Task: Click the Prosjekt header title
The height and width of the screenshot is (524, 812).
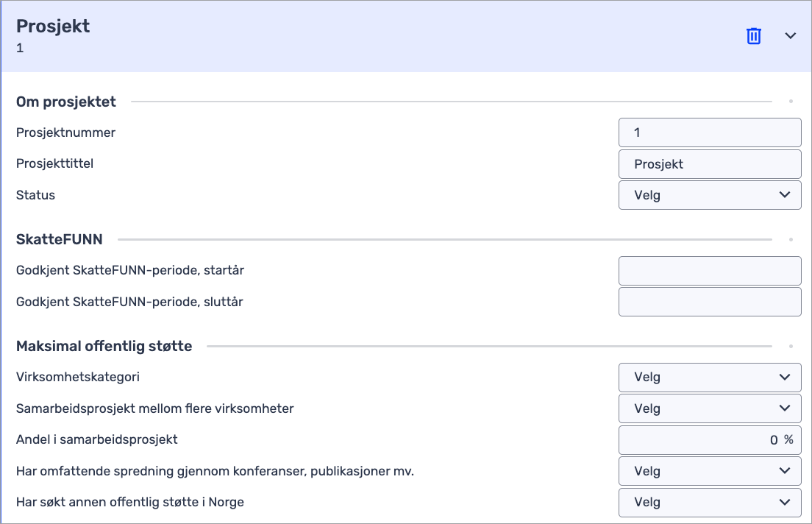Action: tap(53, 26)
